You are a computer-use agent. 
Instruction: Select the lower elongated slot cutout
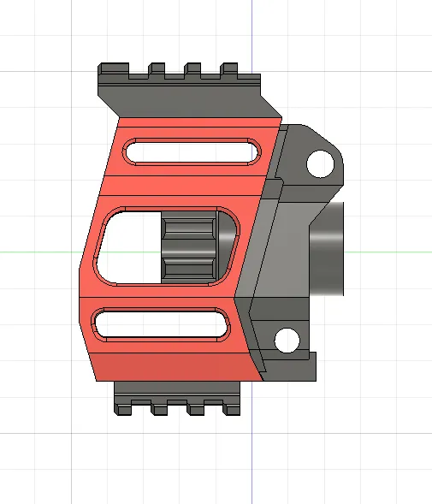tap(162, 324)
